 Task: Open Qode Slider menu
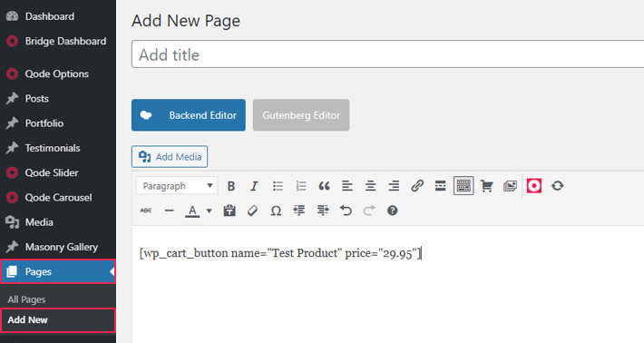[x=52, y=172]
